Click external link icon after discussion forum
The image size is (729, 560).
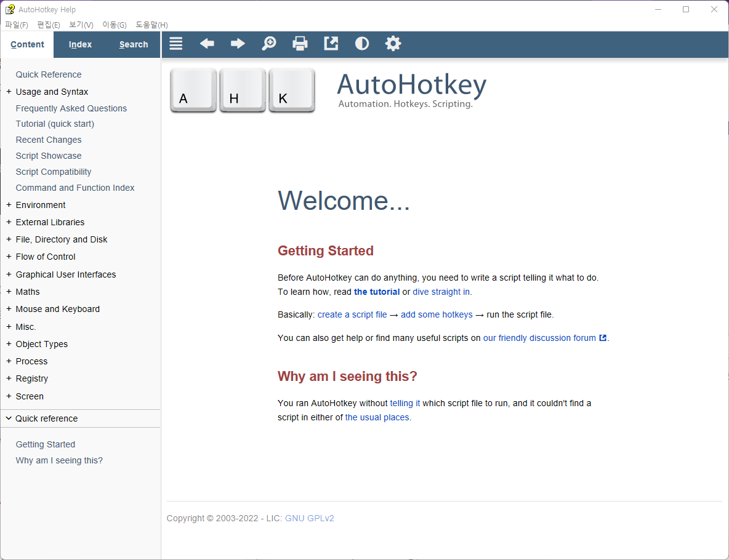pyautogui.click(x=603, y=338)
